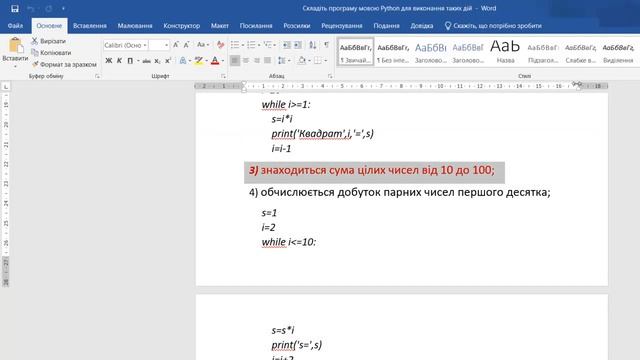Click the line print('Квадрат',i,'=',s)

[322, 134]
